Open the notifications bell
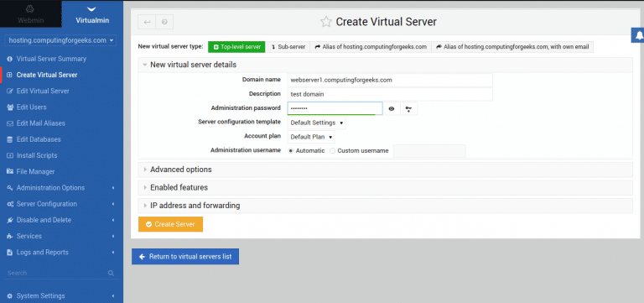 point(638,36)
